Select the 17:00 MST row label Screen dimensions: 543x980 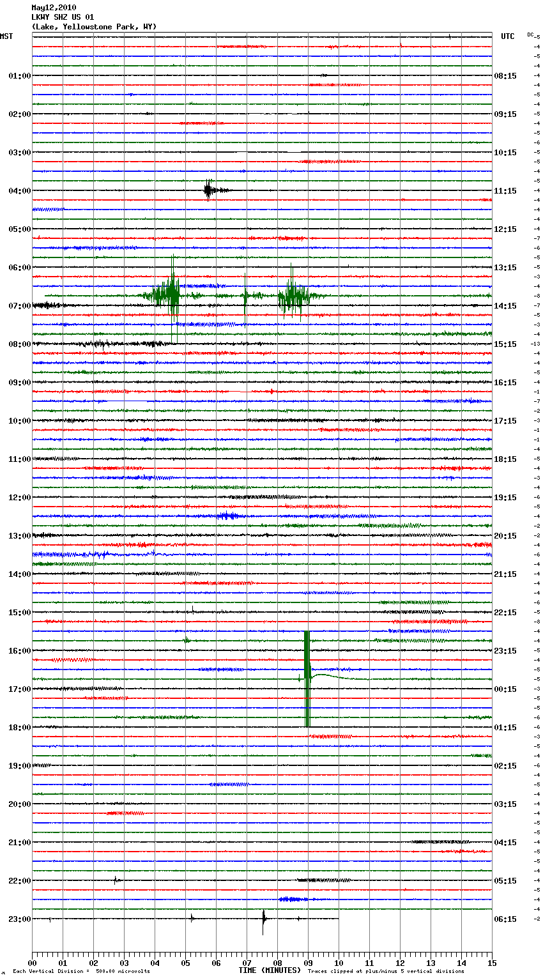pos(20,689)
